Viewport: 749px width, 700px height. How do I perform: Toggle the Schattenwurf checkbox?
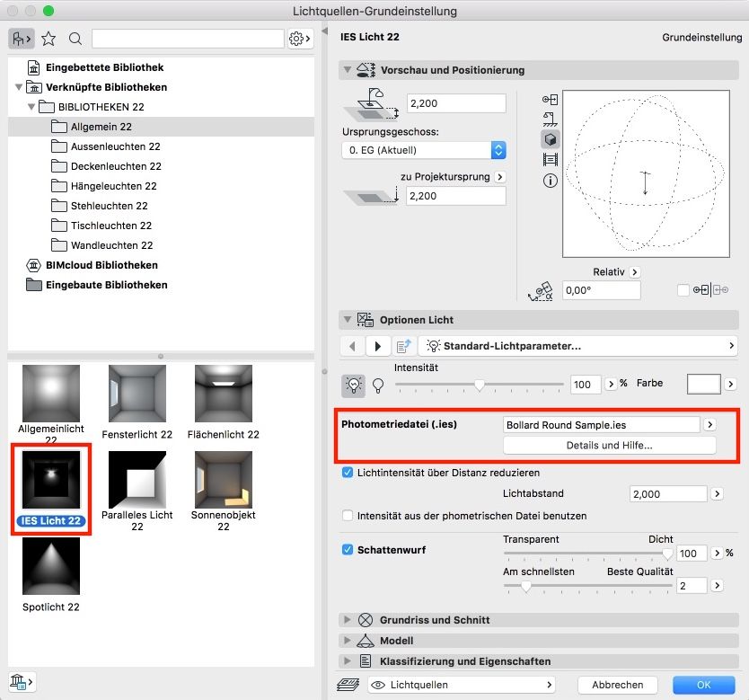(x=348, y=550)
